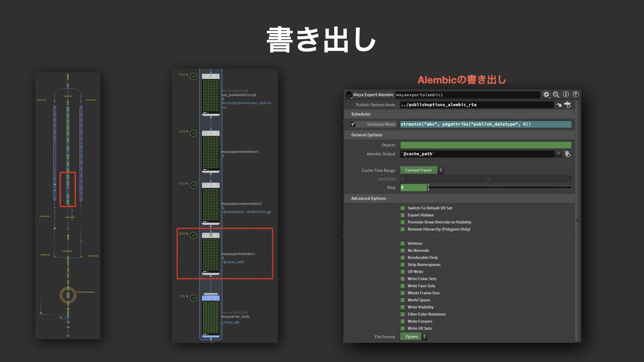This screenshot has height=362, width=644.
Task: Toggle Write Face Sets checkbox
Action: 402,286
